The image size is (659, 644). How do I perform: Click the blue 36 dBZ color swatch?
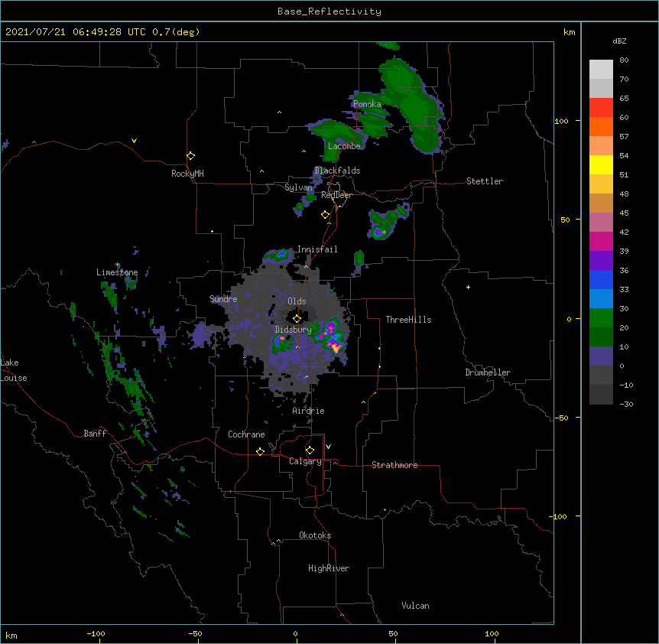tap(601, 279)
